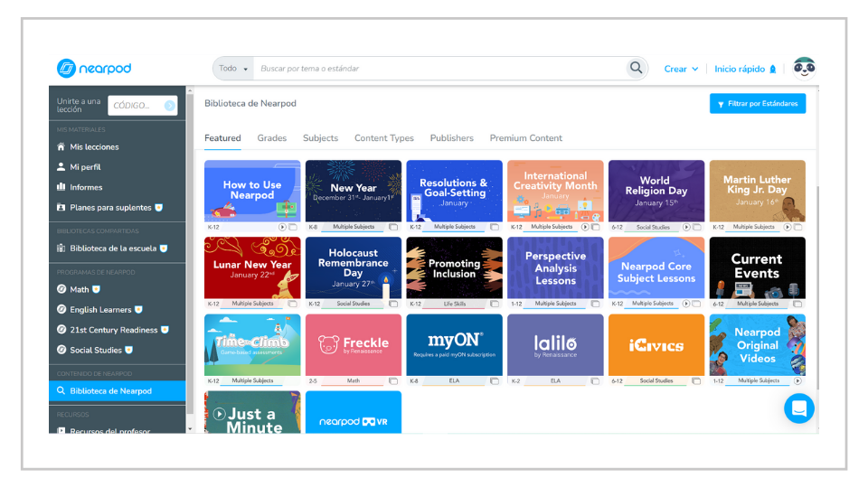The image size is (868, 488).
Task: Click the compass icon beside 21st Century Readiness
Action: tap(61, 329)
